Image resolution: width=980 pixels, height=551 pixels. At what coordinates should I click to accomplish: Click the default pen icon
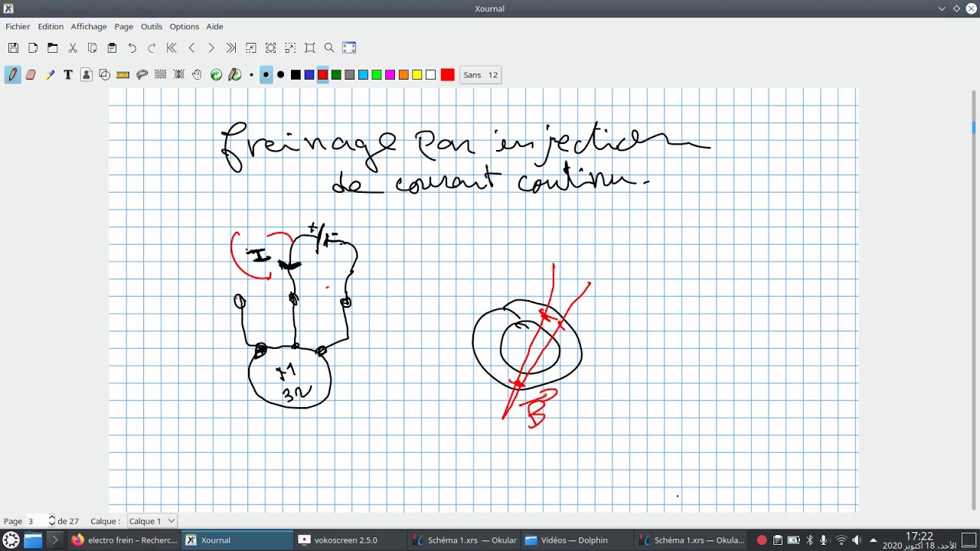(235, 74)
